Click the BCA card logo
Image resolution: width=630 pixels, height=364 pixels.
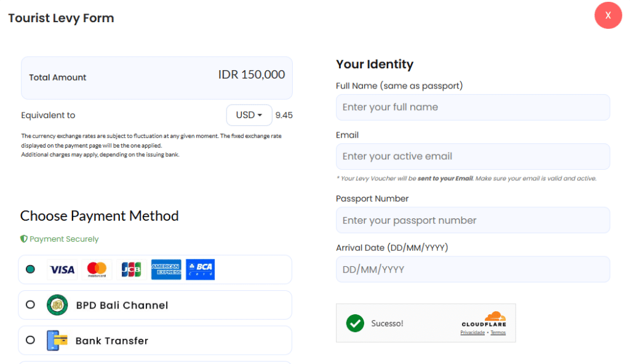[x=200, y=269]
